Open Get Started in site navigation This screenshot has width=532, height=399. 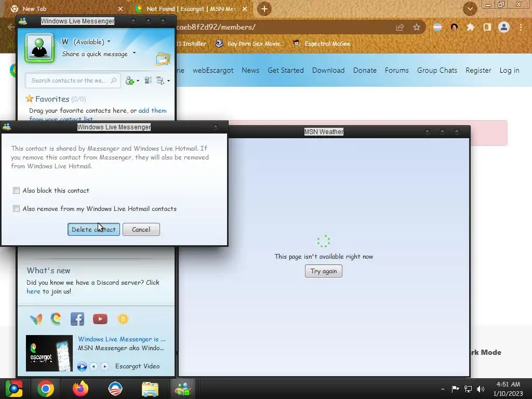coord(286,70)
